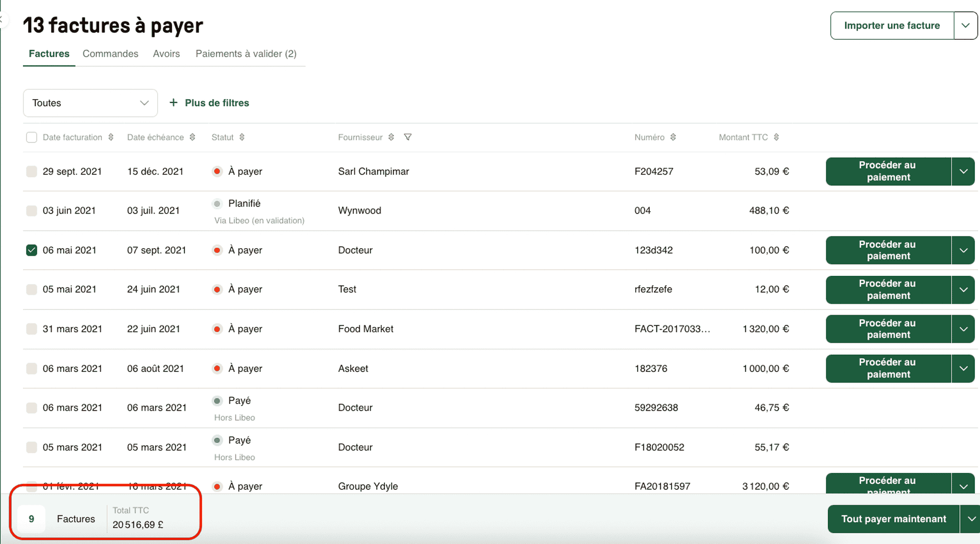Screen dimensions: 980x544
Task: Sort by Montant TTC column icon
Action: pos(776,137)
